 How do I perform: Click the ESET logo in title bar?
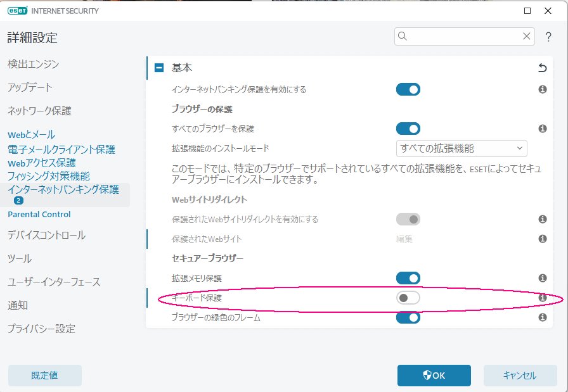point(18,11)
